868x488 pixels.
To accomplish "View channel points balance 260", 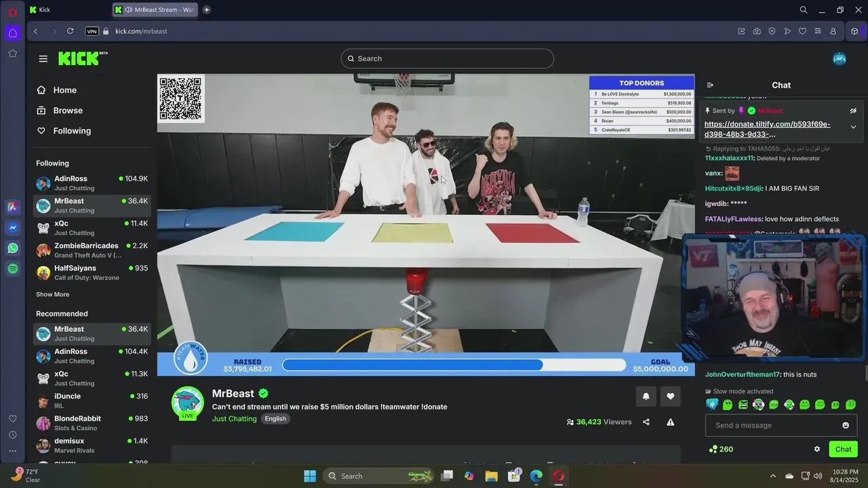I will (720, 449).
